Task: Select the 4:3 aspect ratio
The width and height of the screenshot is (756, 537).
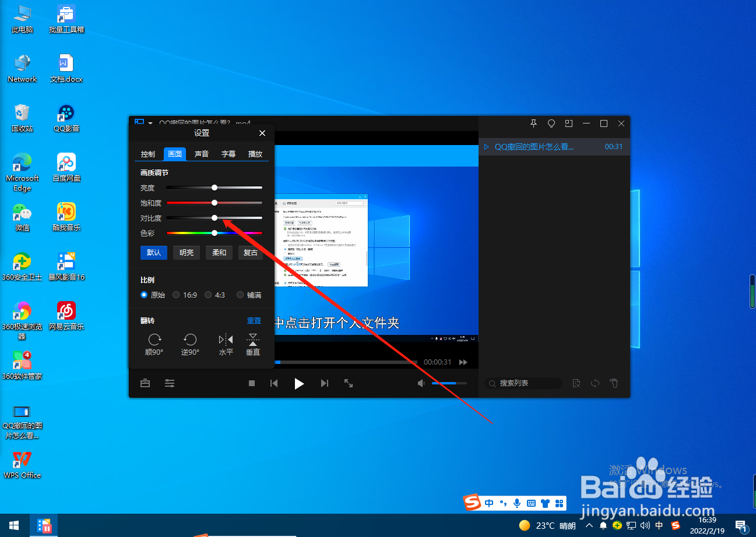Action: 215,295
